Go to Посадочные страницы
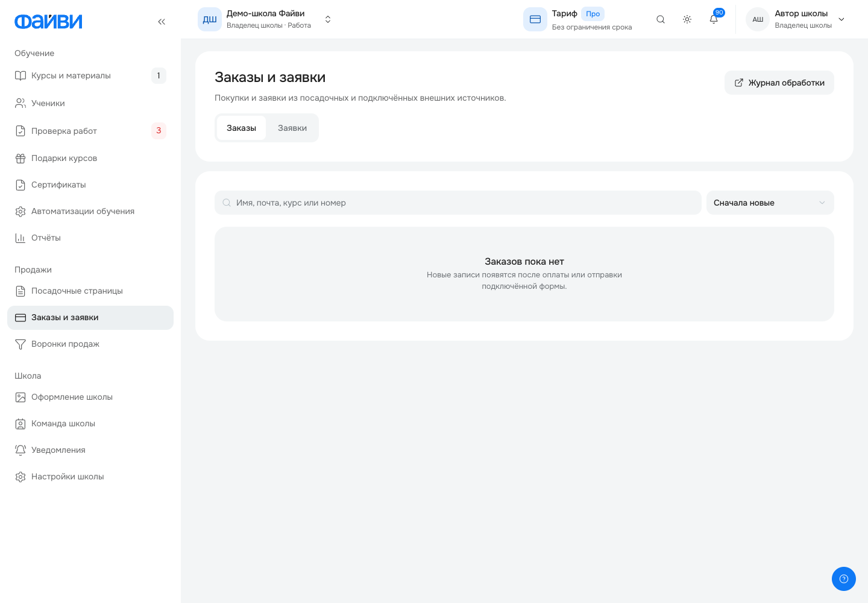The width and height of the screenshot is (868, 603). click(x=90, y=291)
